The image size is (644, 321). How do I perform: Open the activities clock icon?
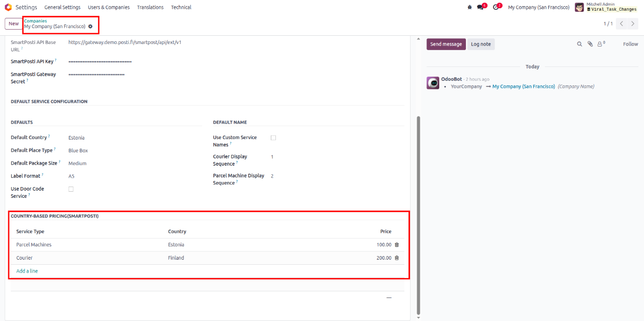pos(496,7)
